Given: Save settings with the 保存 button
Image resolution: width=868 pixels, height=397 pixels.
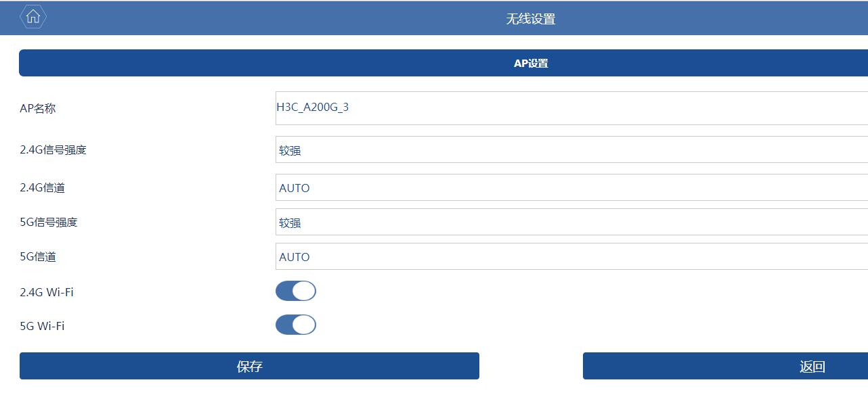Looking at the screenshot, I should coord(249,366).
